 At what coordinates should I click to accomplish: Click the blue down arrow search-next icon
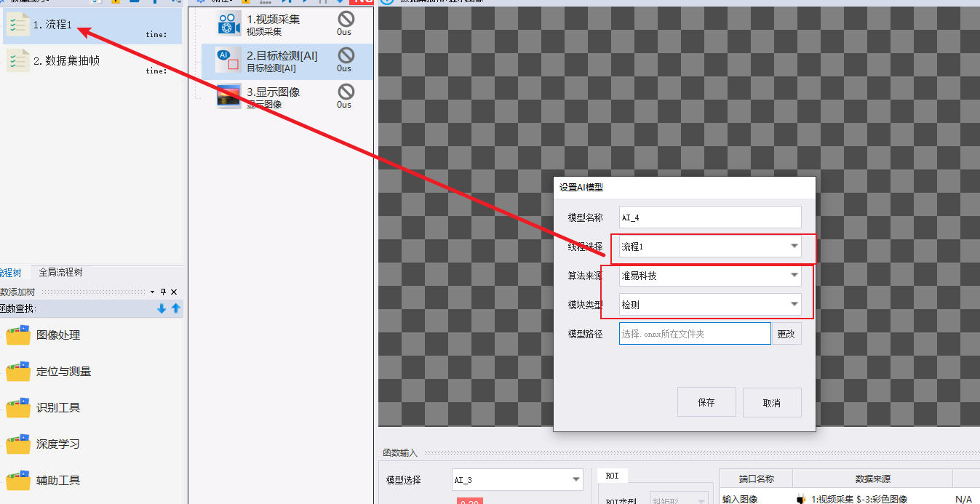(162, 308)
